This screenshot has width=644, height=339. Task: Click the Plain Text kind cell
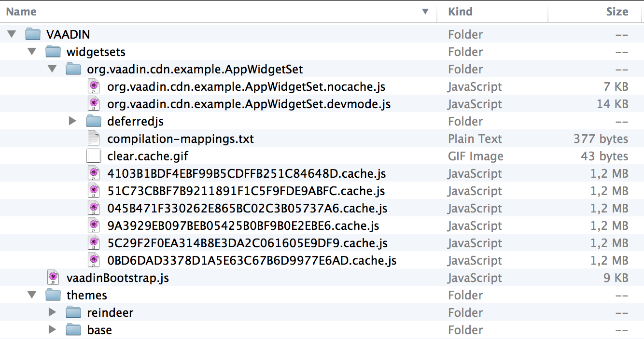(475, 139)
